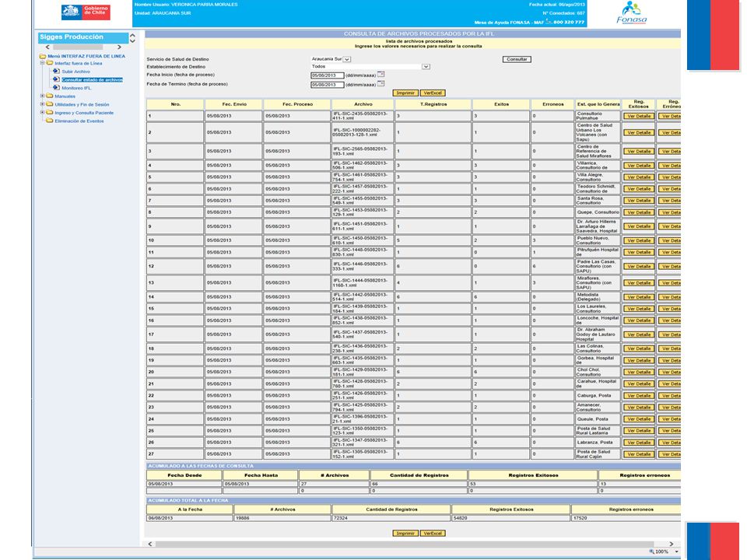Ver Detalle exitosos for Labranza, Posta row
This screenshot has width=747, height=560.
[x=639, y=443]
